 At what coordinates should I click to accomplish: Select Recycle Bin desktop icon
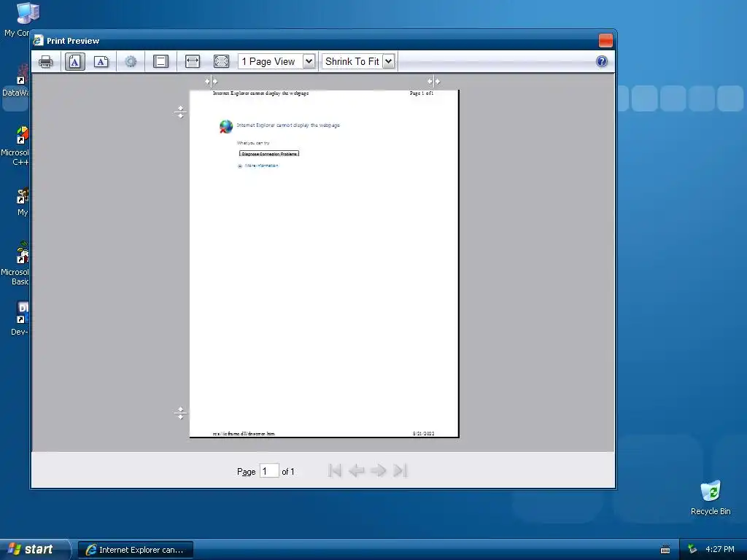tap(711, 497)
